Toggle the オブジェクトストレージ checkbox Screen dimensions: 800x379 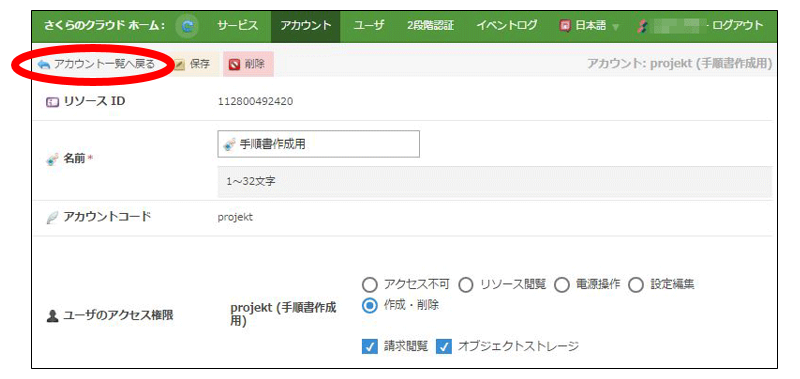coord(444,347)
